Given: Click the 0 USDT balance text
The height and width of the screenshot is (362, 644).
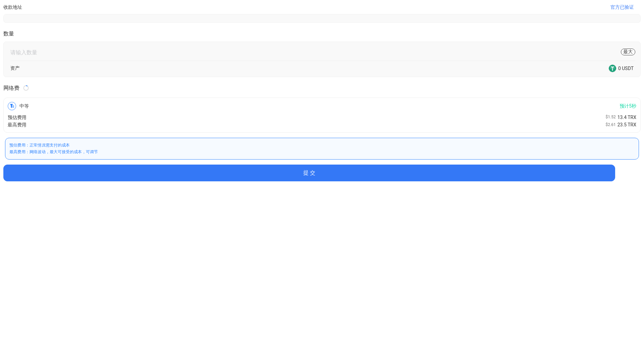Looking at the screenshot, I should pos(626,68).
